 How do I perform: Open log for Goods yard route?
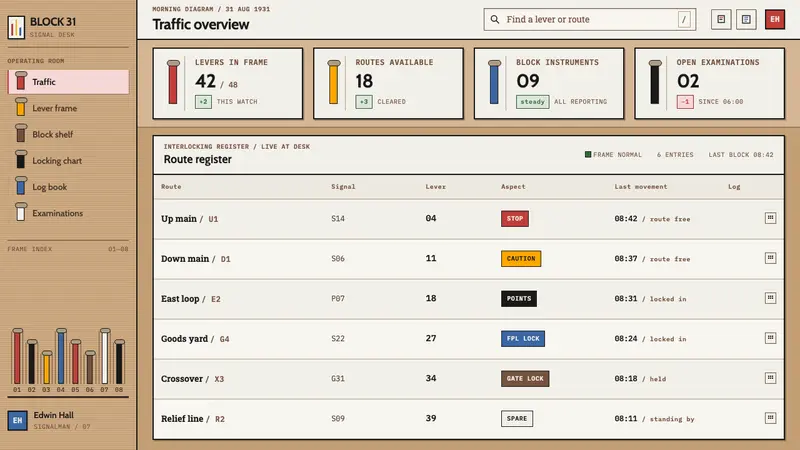[x=770, y=338]
